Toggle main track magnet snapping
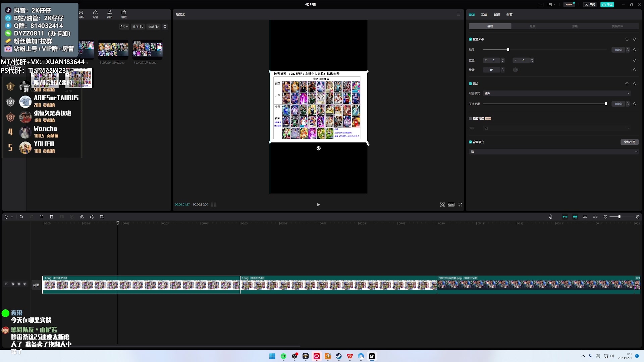This screenshot has height=362, width=644. (x=565, y=217)
